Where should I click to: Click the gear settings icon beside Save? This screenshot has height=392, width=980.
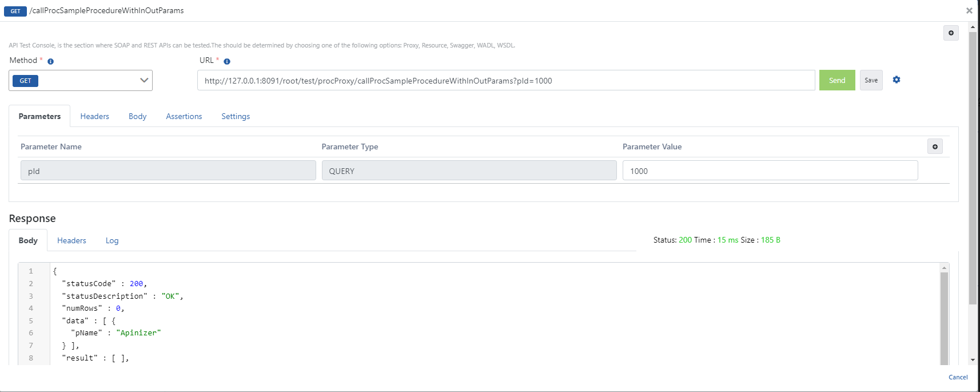(897, 80)
